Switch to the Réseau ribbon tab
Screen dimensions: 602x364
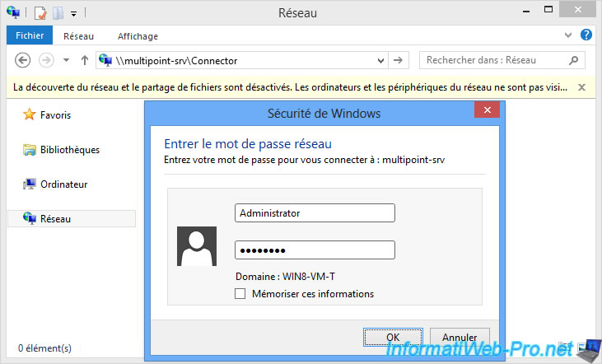tap(78, 36)
